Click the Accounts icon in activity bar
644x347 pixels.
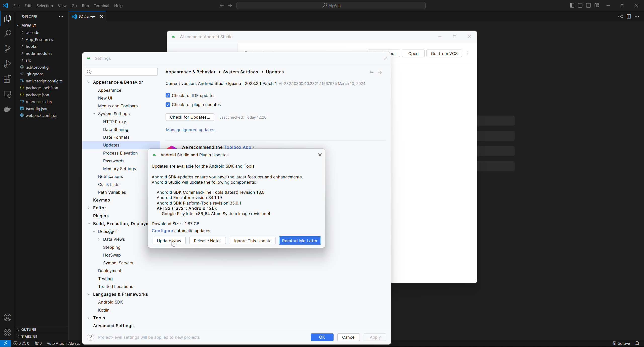coord(8,317)
